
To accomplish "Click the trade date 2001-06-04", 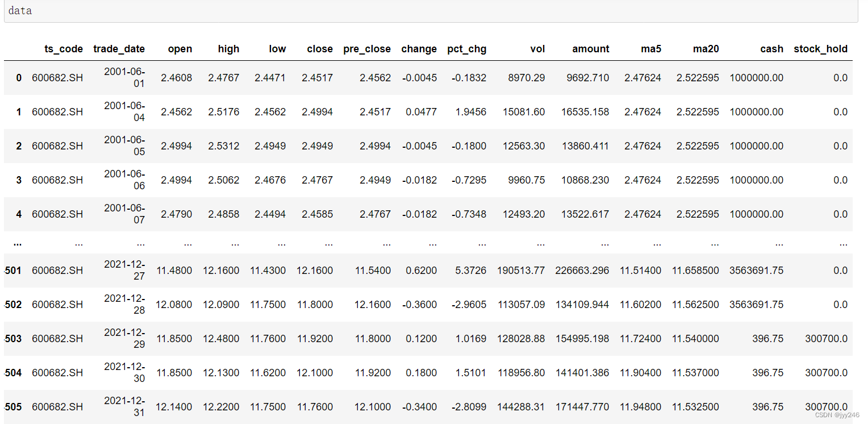I will [124, 112].
